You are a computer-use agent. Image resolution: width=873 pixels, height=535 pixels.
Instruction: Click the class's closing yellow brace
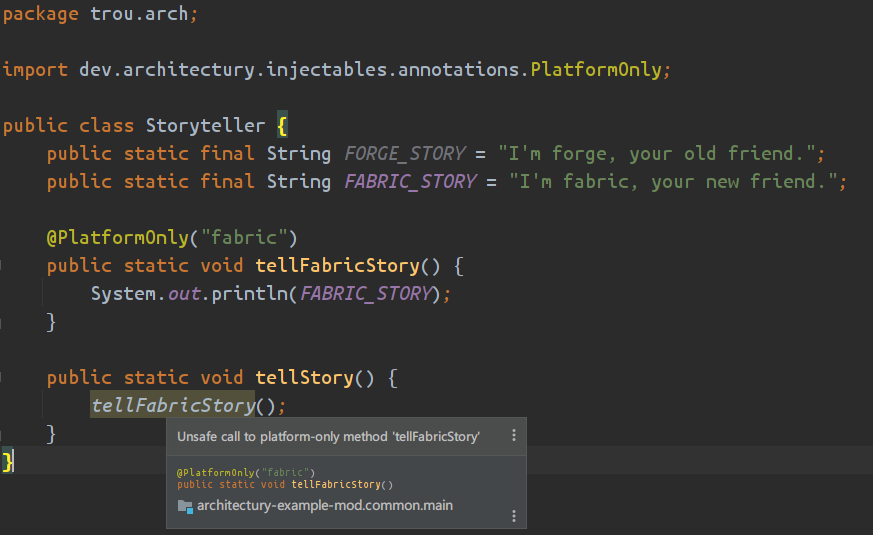click(8, 461)
